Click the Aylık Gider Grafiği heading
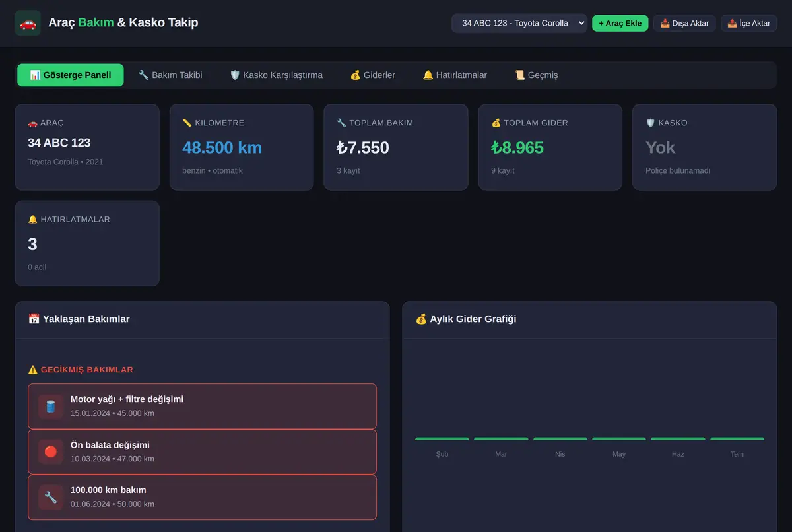Viewport: 792px width, 532px height. tap(466, 319)
